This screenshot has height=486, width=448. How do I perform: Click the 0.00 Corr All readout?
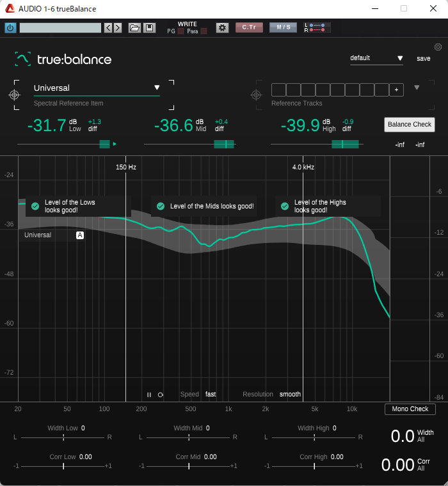point(397,465)
